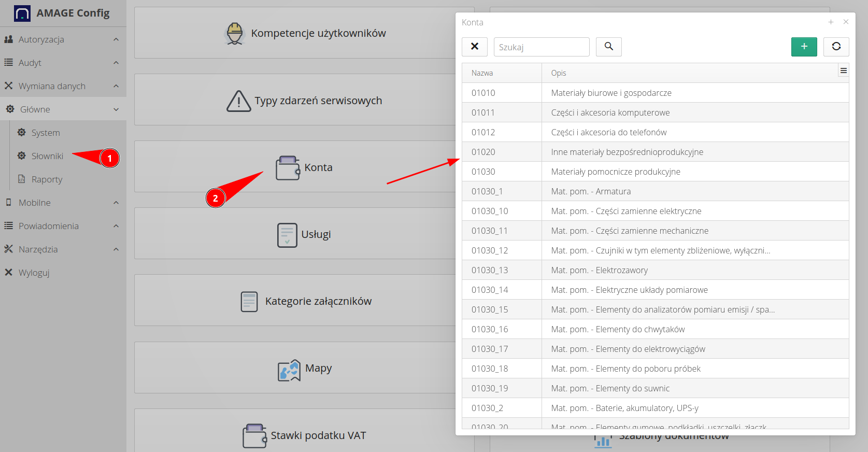Clear search with the X button

[474, 47]
